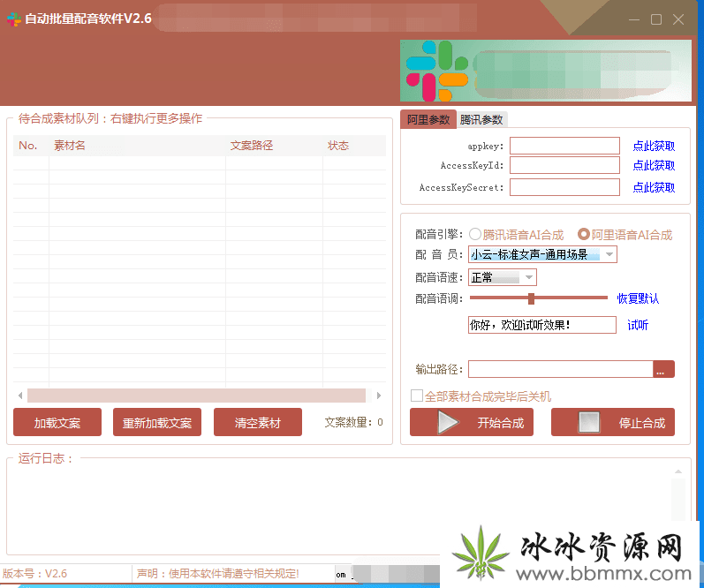Image resolution: width=704 pixels, height=588 pixels.
Task: Click the 加载文案 button
Action: pyautogui.click(x=57, y=422)
